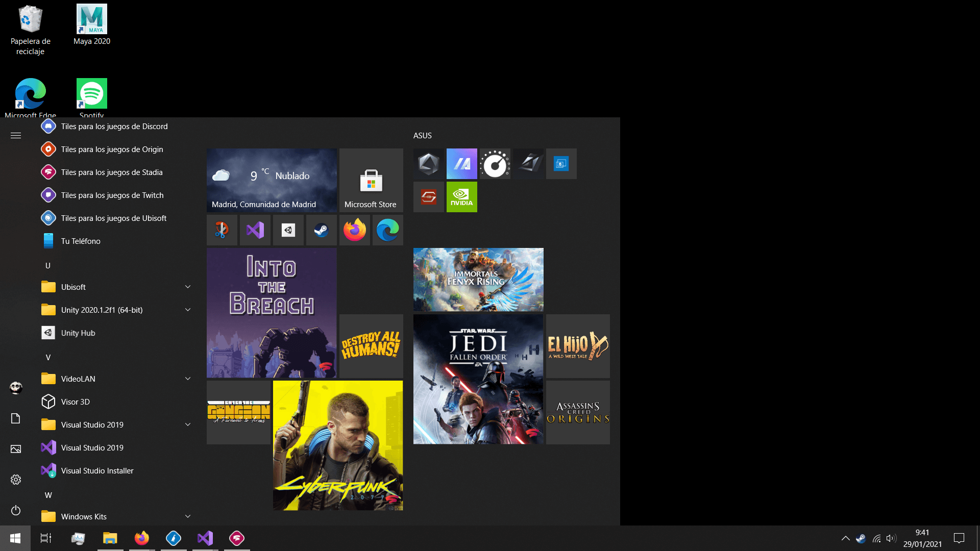Expand the Visual Studio 2019 folder
This screenshot has width=980, height=551.
click(187, 424)
